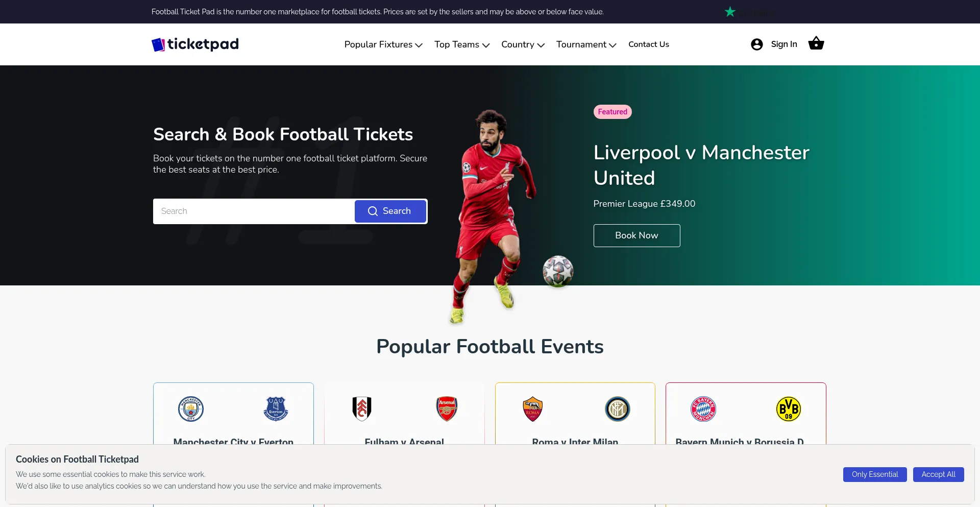The image size is (980, 507).
Task: Click the Fulham club crest
Action: (362, 409)
